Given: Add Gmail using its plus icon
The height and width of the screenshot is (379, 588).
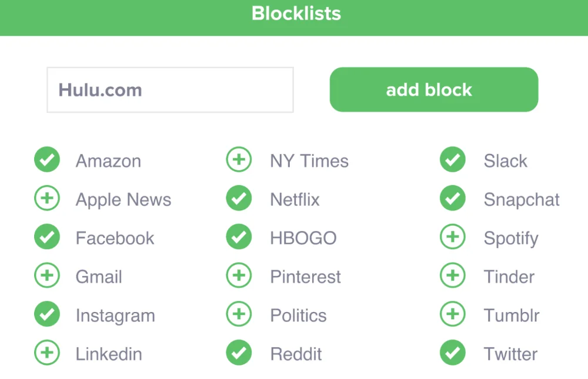Looking at the screenshot, I should point(47,276).
